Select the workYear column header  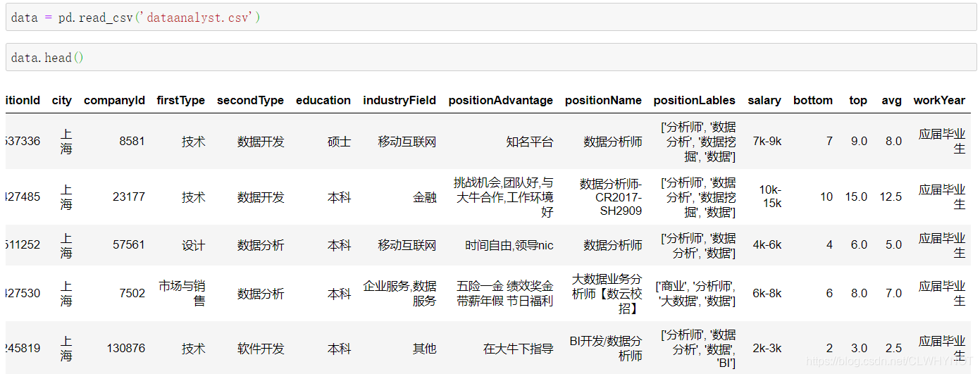pos(939,100)
